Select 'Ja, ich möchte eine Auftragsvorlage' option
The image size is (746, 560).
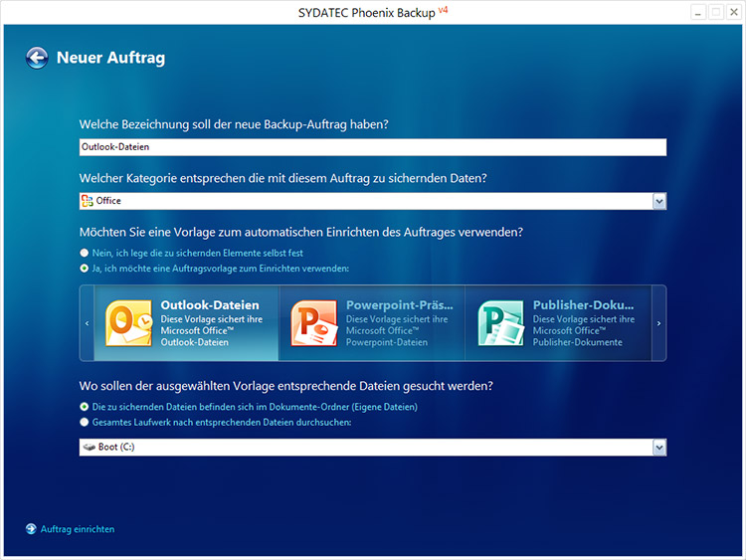[x=85, y=269]
